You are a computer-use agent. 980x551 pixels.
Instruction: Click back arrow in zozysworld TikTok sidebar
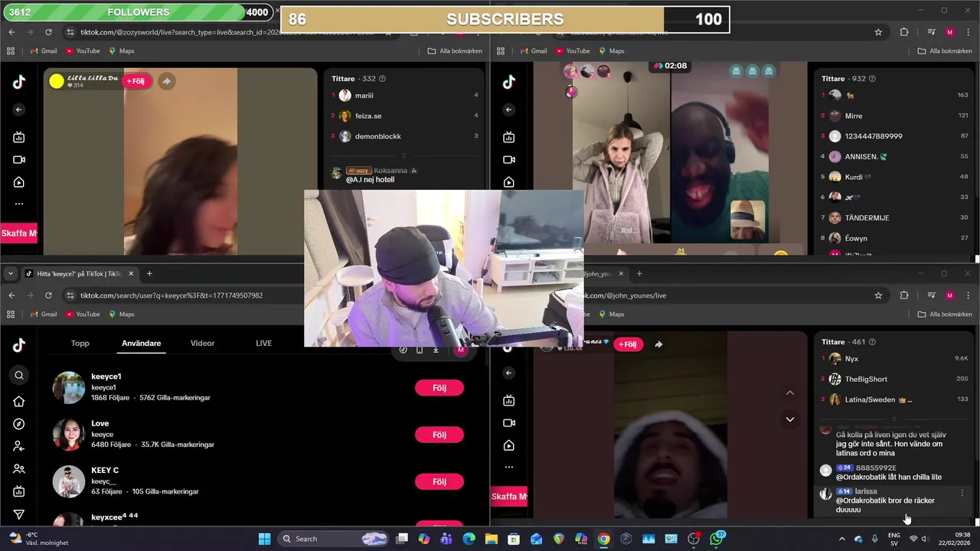pyautogui.click(x=19, y=109)
